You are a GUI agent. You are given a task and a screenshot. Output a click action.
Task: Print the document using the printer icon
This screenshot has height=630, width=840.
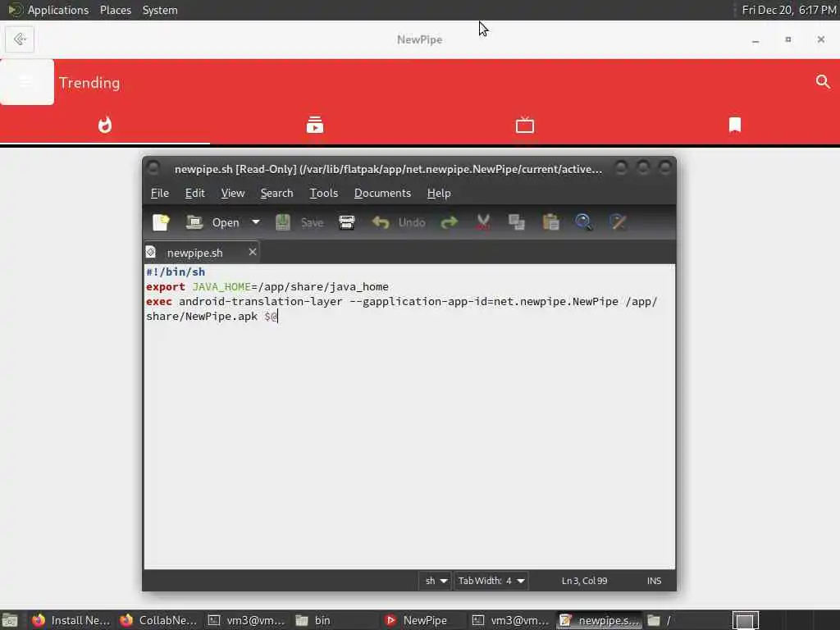tap(347, 222)
